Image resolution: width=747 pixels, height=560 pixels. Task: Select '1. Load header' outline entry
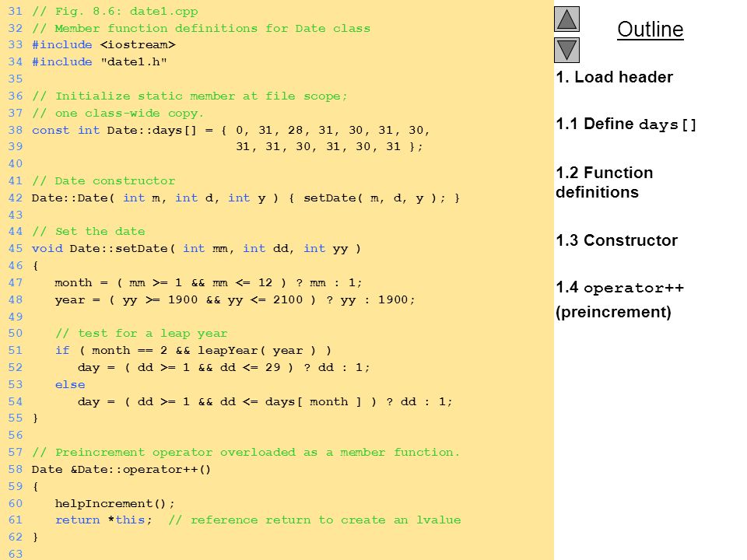click(614, 77)
